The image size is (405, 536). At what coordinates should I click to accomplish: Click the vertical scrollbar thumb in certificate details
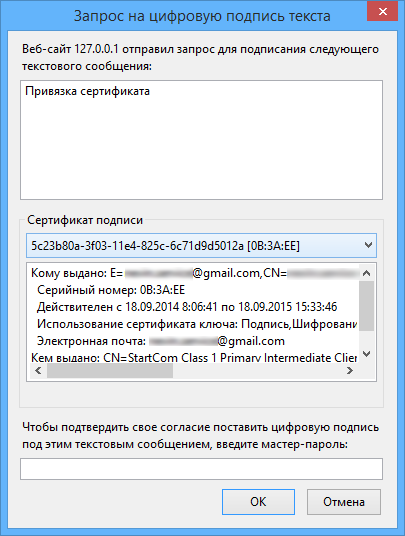(366, 306)
